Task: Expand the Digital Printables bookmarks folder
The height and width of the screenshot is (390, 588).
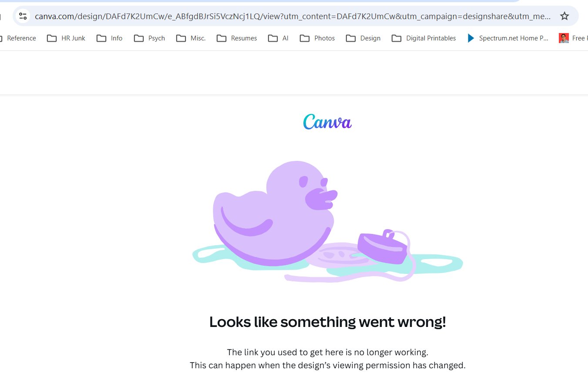Action: pyautogui.click(x=424, y=38)
